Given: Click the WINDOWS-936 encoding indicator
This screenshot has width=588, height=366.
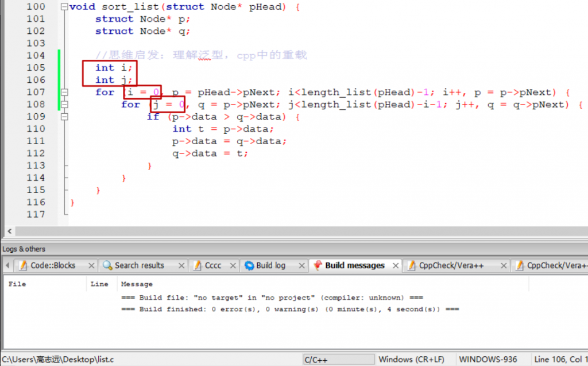Looking at the screenshot, I should 488,360.
